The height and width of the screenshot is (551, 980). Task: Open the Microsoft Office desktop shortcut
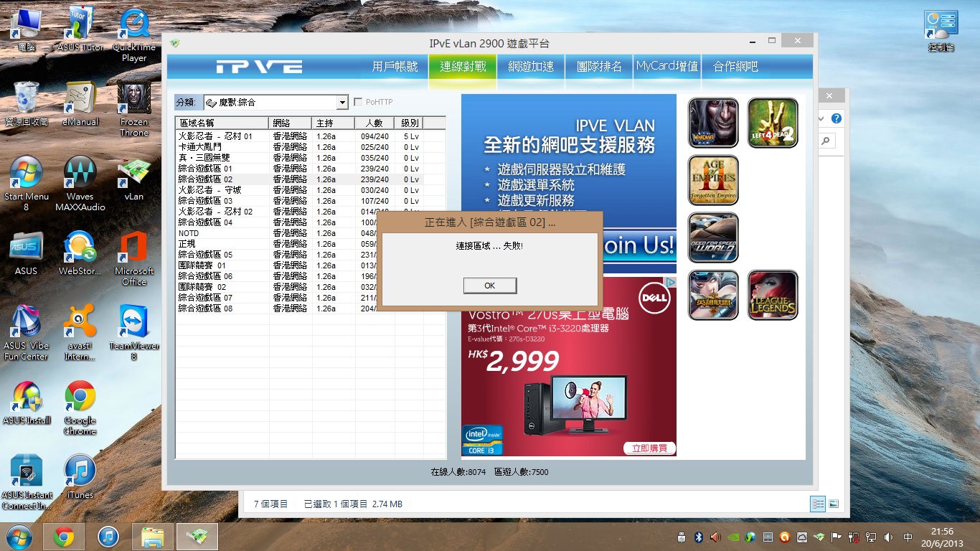(134, 259)
